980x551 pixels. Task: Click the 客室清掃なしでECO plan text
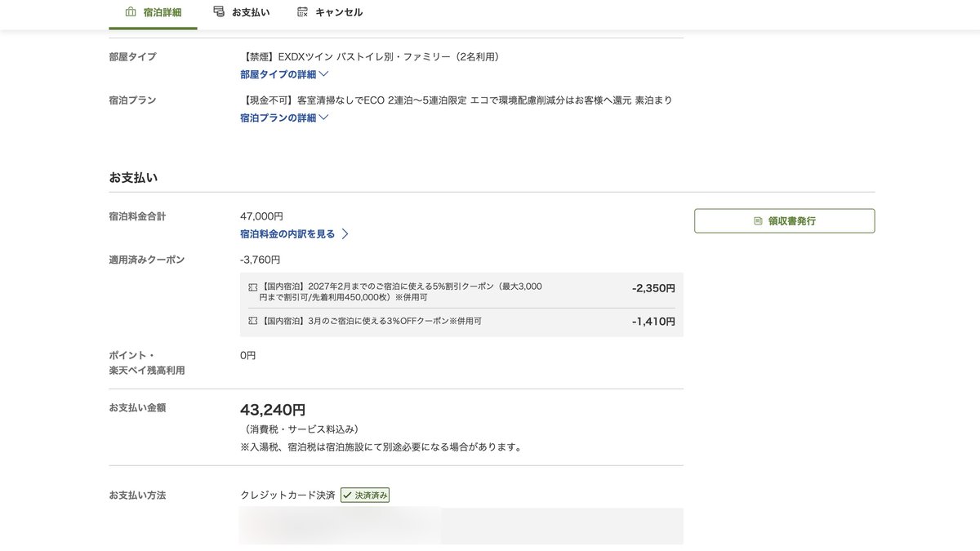point(457,100)
